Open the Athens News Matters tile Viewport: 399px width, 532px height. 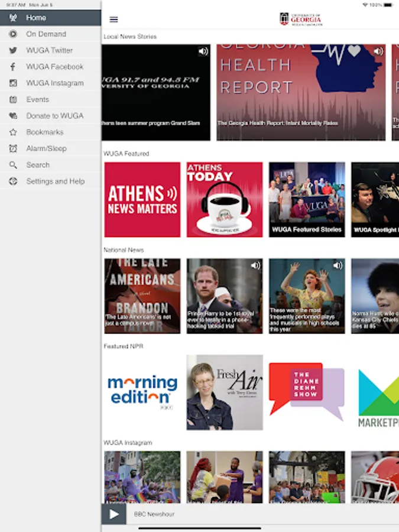(x=142, y=200)
